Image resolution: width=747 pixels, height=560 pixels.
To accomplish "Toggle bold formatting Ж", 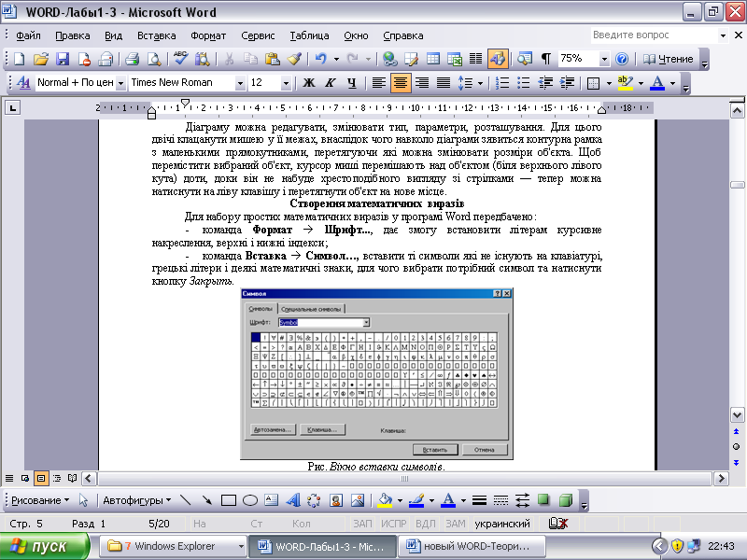I will (x=309, y=83).
